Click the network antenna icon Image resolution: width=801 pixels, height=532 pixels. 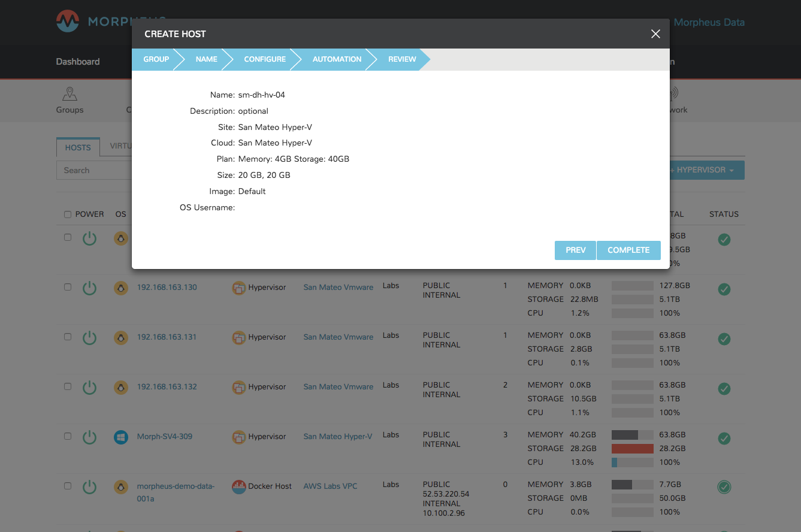[x=674, y=94]
